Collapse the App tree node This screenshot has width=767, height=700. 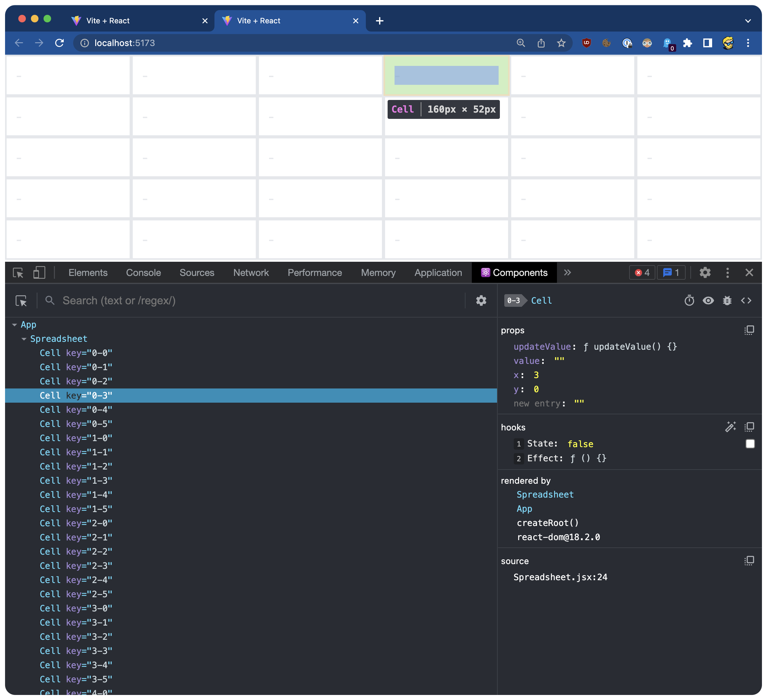(x=15, y=324)
